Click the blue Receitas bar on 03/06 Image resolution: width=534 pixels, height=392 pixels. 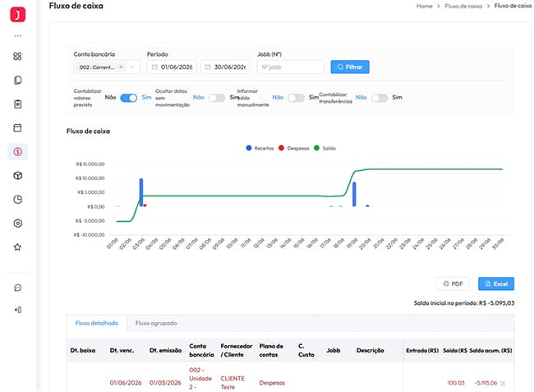[141, 192]
